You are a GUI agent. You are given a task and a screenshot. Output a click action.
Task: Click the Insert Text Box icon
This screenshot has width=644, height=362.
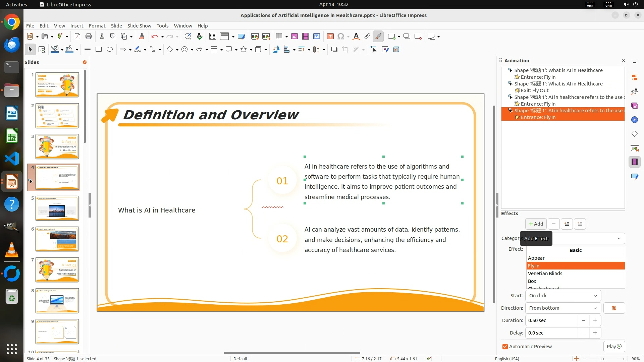pos(330,37)
